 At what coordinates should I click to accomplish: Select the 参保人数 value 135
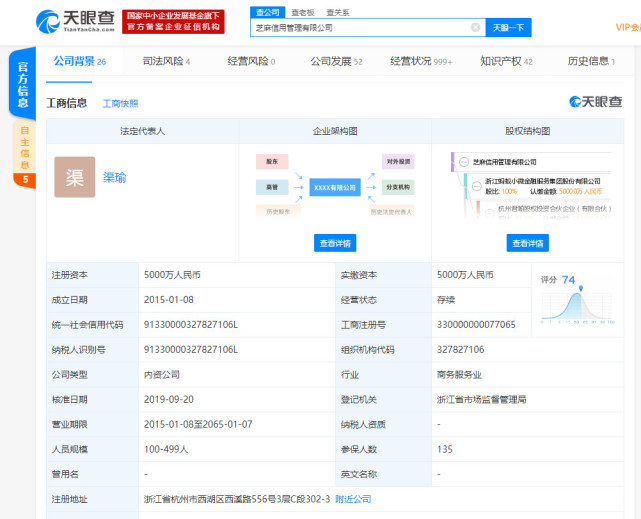click(445, 450)
